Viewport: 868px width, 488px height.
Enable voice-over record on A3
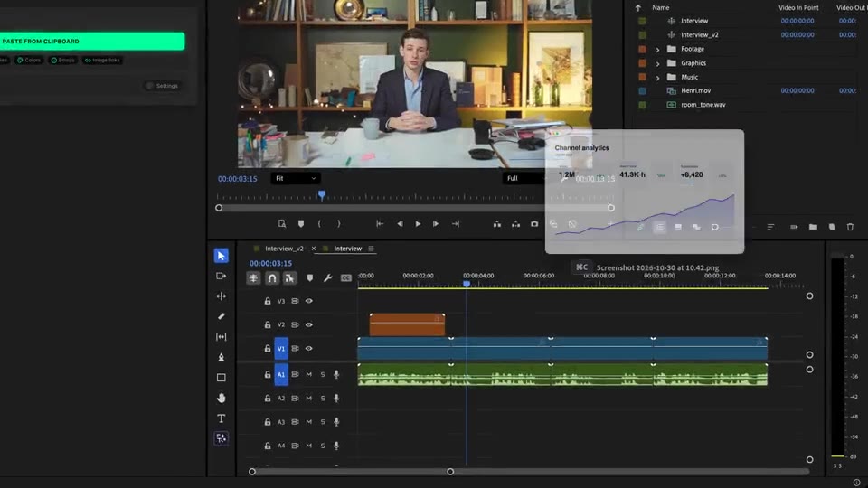336,422
